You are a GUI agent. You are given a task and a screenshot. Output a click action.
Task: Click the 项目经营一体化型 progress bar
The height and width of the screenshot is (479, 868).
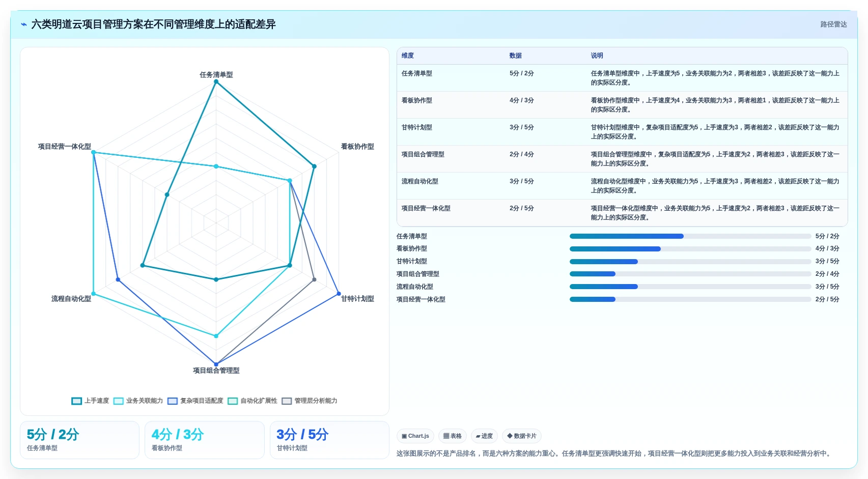[690, 299]
